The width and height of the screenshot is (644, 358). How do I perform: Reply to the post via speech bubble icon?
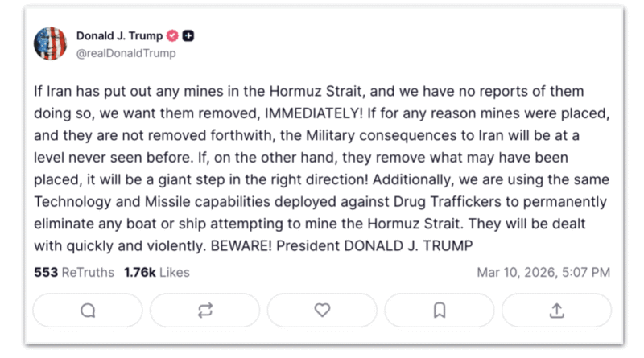(x=88, y=310)
